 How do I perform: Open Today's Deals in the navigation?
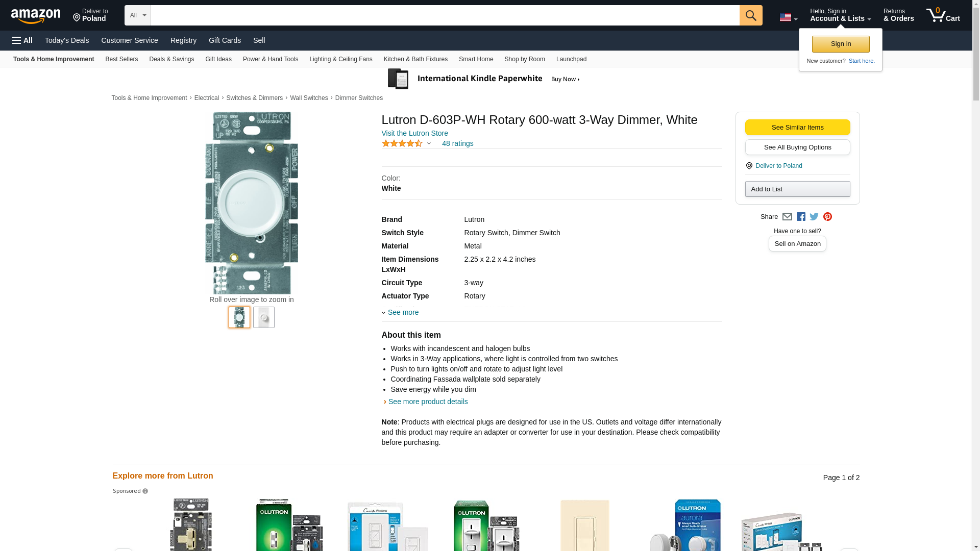(67, 40)
